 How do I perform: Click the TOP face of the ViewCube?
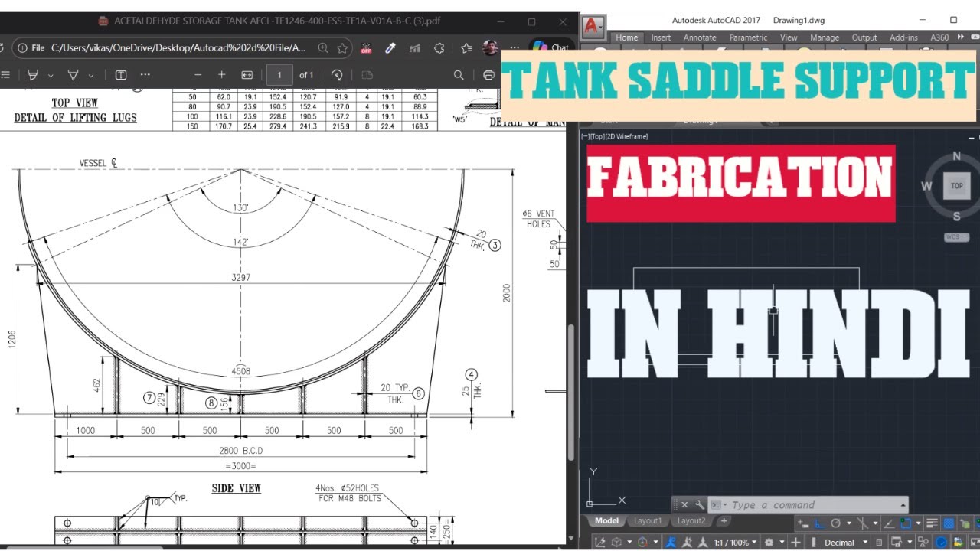[x=956, y=186]
